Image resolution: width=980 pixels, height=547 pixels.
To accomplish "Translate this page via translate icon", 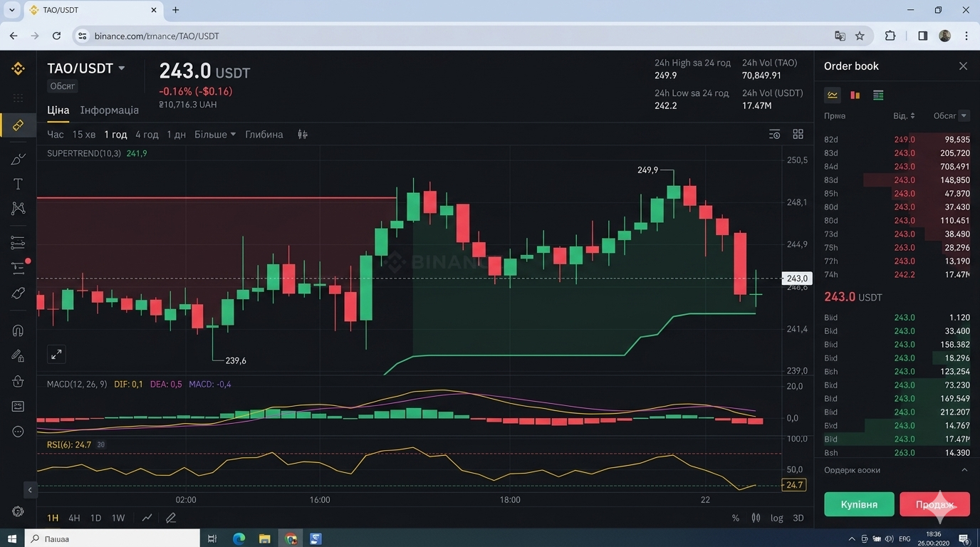I will 840,36.
